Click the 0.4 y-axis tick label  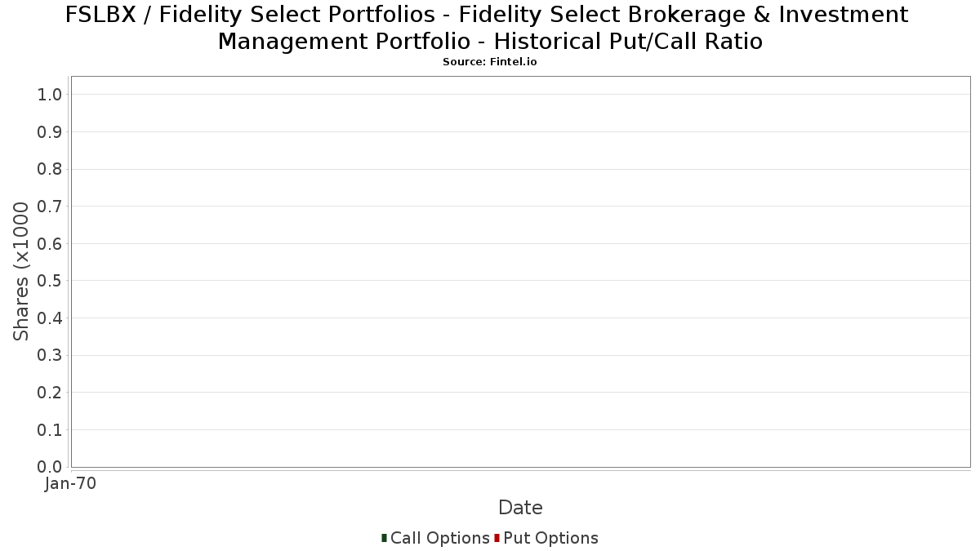click(x=50, y=318)
